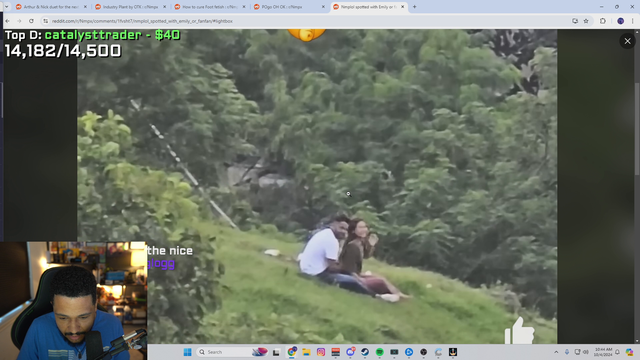Launch Steam from the taskbar
This screenshot has height=360, width=640.
[365, 352]
